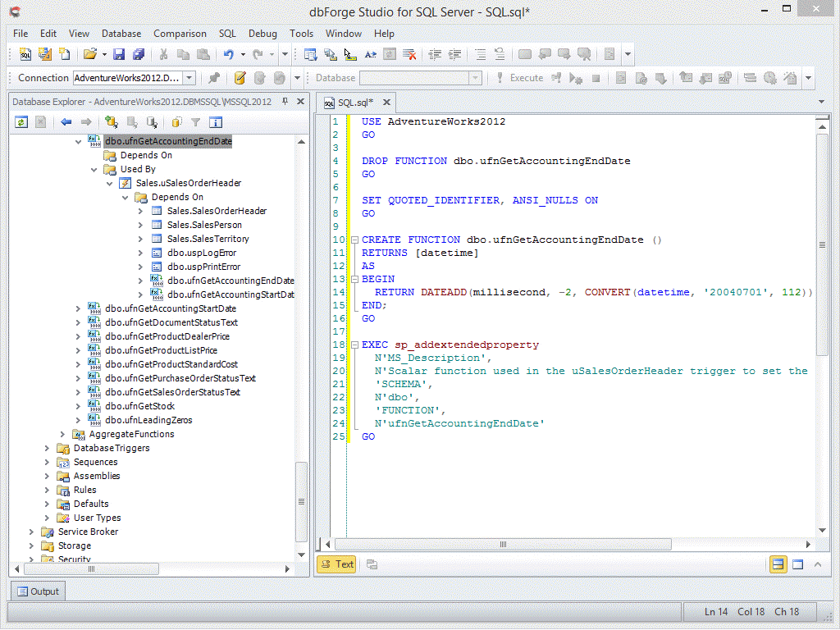Click the New SQL document icon
840x630 pixels.
[25, 54]
